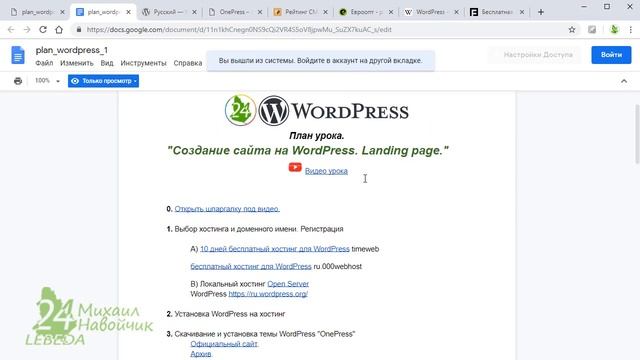Reload the page in browser
The image size is (640, 360).
pos(43,29)
